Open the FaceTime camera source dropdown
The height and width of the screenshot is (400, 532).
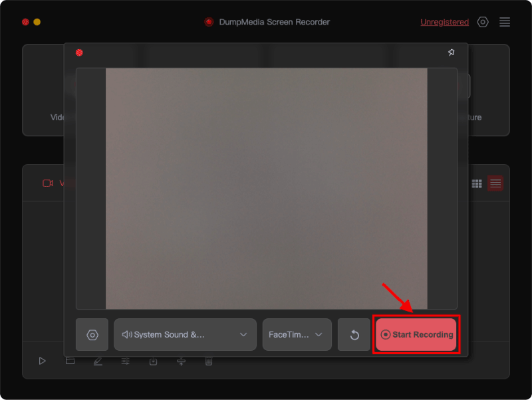point(297,335)
